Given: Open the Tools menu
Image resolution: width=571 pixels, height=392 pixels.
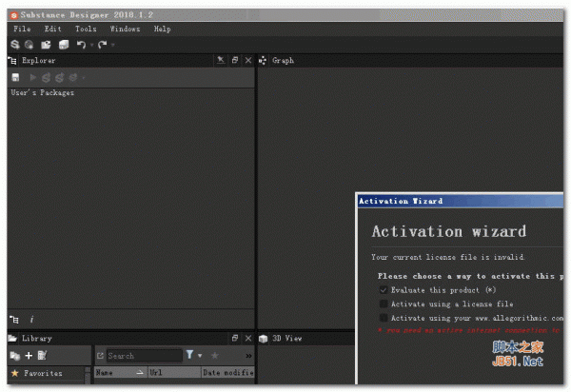Looking at the screenshot, I should [86, 29].
